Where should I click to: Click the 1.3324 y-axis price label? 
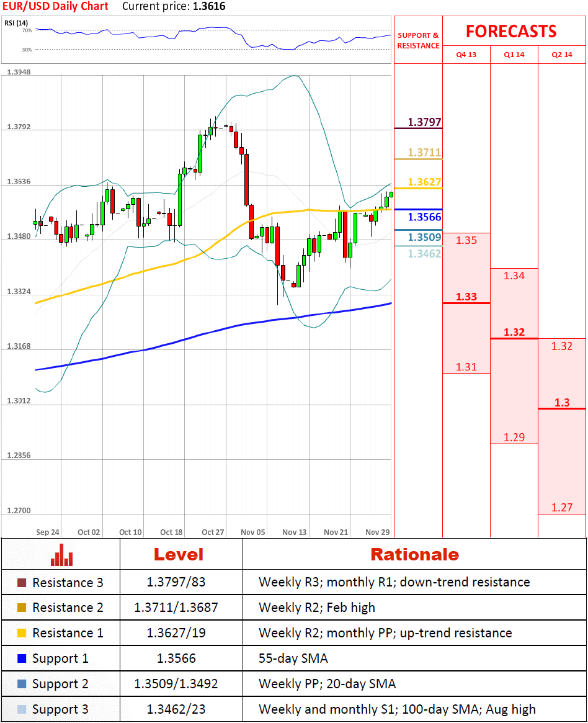[x=19, y=292]
